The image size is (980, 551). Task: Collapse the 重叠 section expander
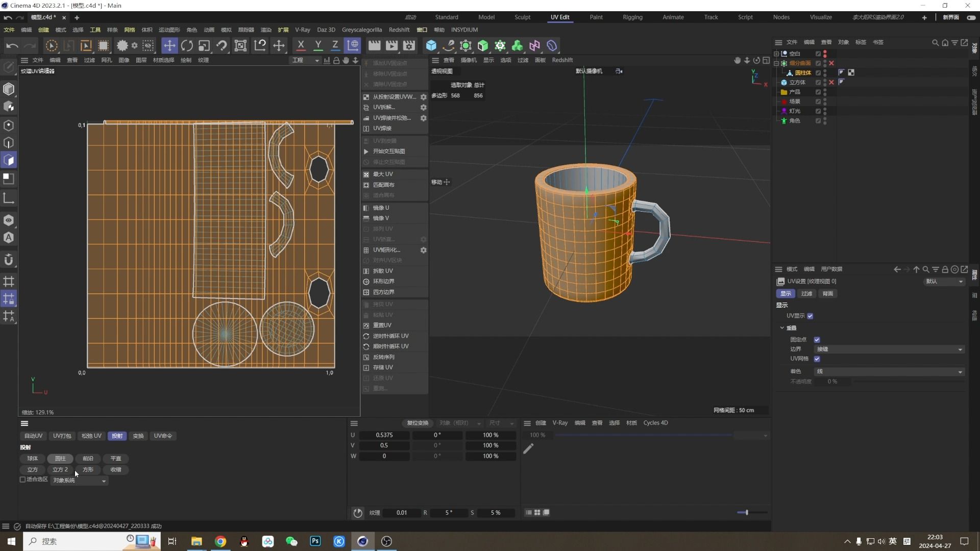coord(782,328)
